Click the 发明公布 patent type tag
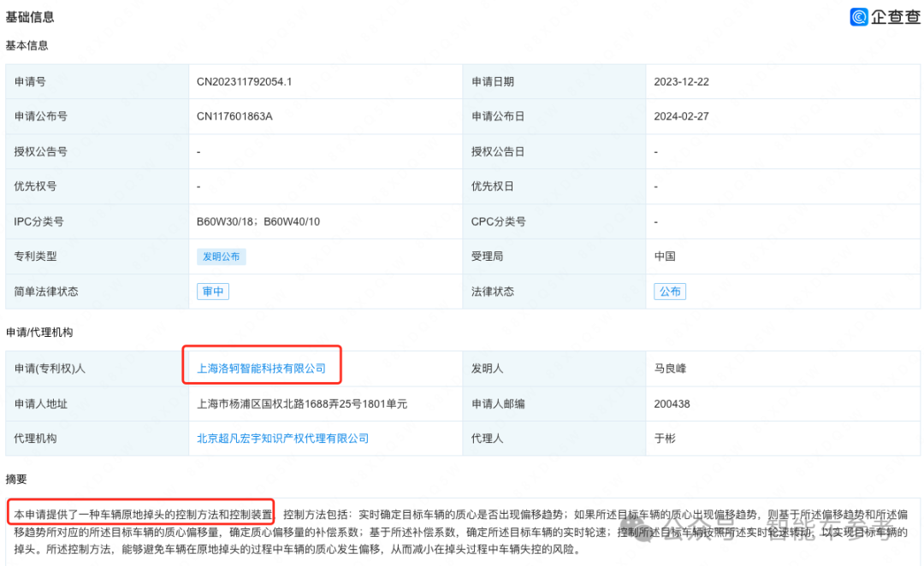924x566 pixels. coord(221,256)
